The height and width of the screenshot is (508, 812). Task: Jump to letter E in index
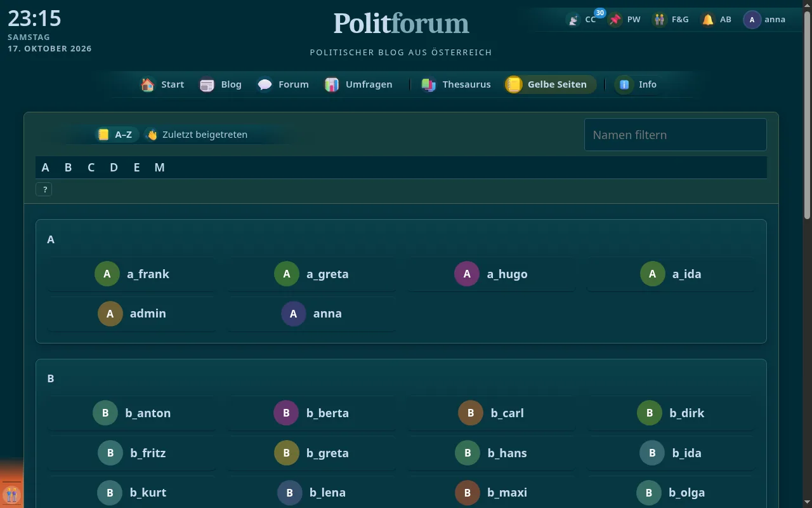point(136,168)
